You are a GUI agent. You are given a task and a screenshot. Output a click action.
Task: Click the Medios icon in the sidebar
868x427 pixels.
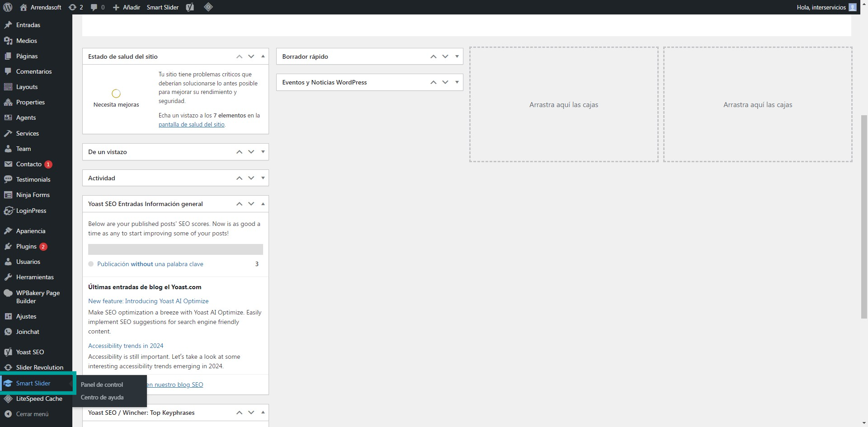click(x=8, y=41)
